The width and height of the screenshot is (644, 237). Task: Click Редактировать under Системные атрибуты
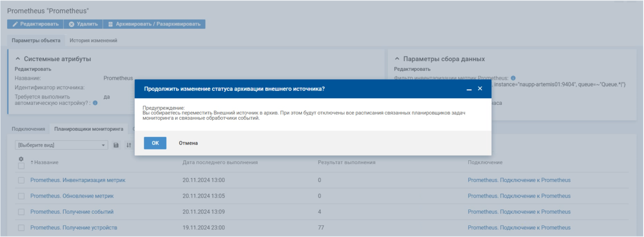(33, 69)
